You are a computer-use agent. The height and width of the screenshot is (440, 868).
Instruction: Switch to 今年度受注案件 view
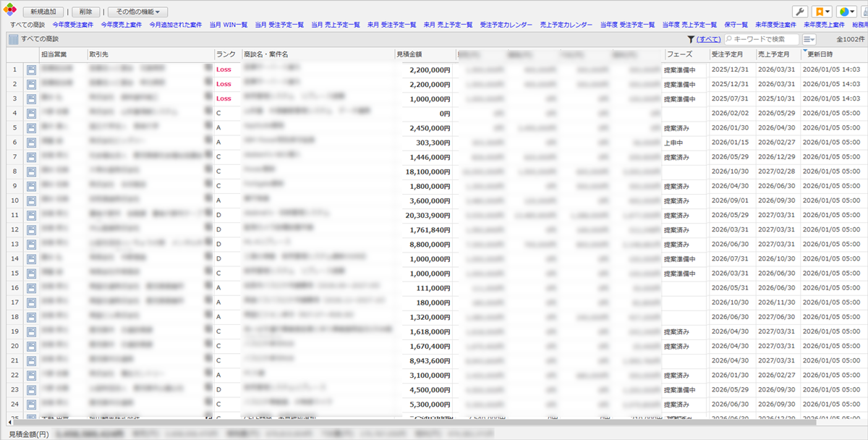click(x=72, y=25)
